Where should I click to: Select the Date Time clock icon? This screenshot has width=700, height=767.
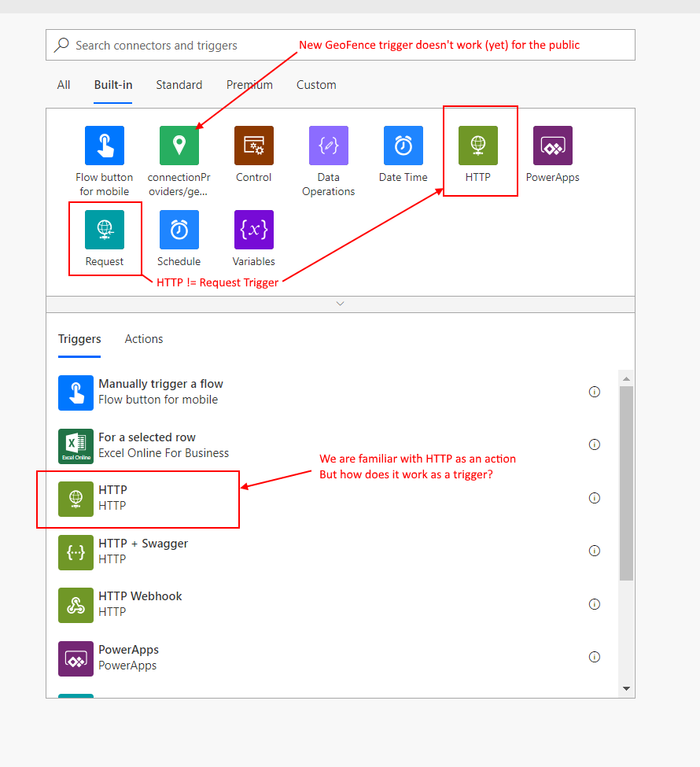pyautogui.click(x=403, y=146)
